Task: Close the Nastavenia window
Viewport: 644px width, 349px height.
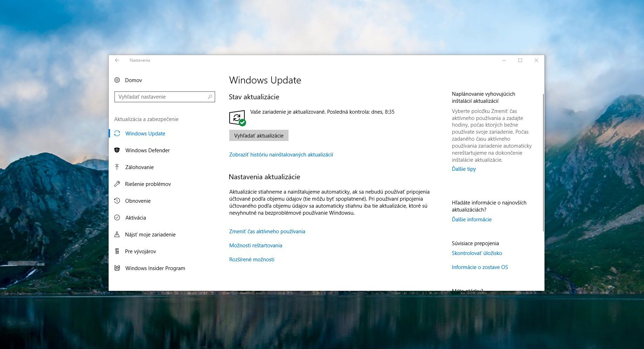Action: pyautogui.click(x=536, y=60)
